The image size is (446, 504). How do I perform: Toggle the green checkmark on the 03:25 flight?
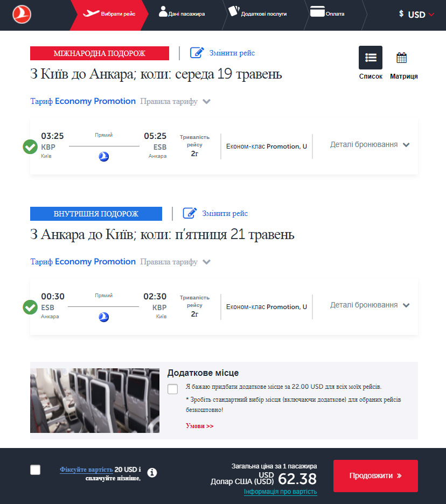[x=30, y=147]
